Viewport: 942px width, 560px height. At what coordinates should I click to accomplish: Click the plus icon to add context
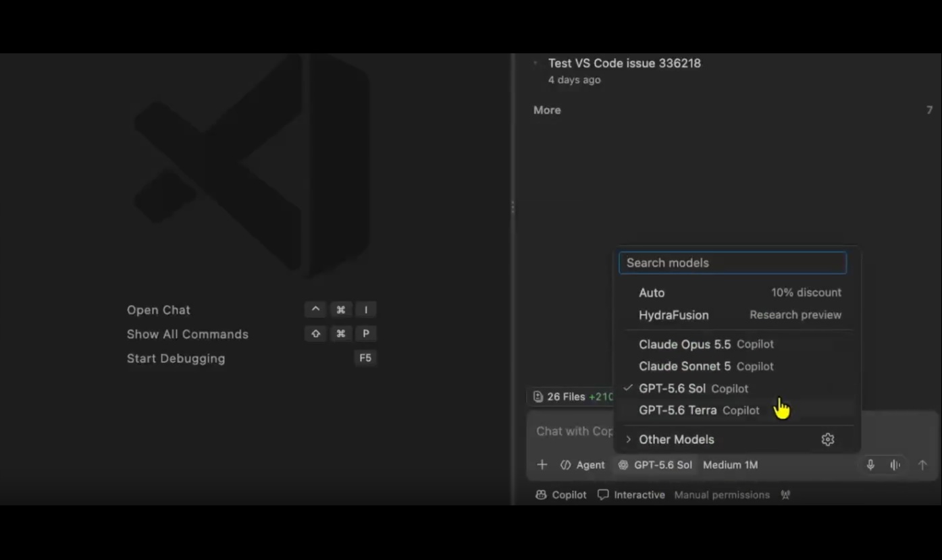pyautogui.click(x=542, y=465)
